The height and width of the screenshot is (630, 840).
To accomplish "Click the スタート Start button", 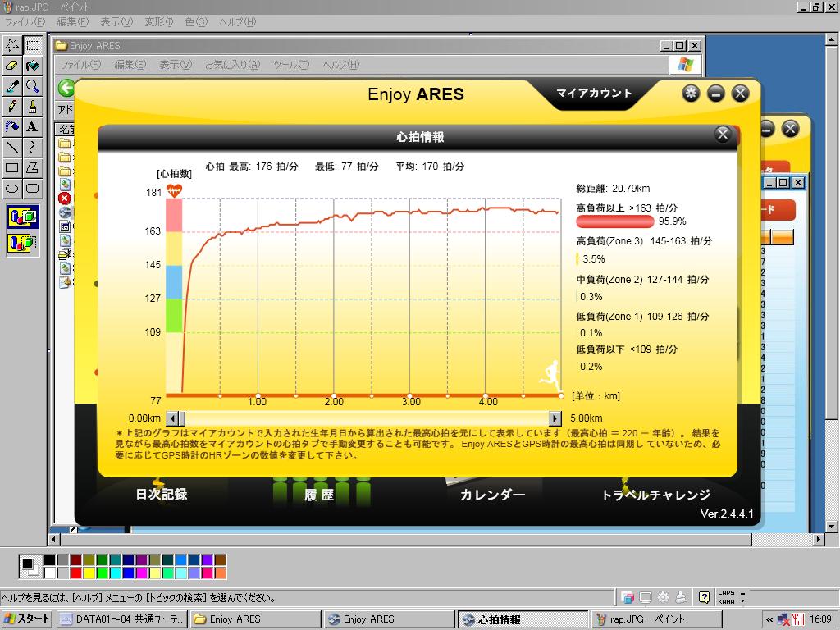I will [27, 619].
